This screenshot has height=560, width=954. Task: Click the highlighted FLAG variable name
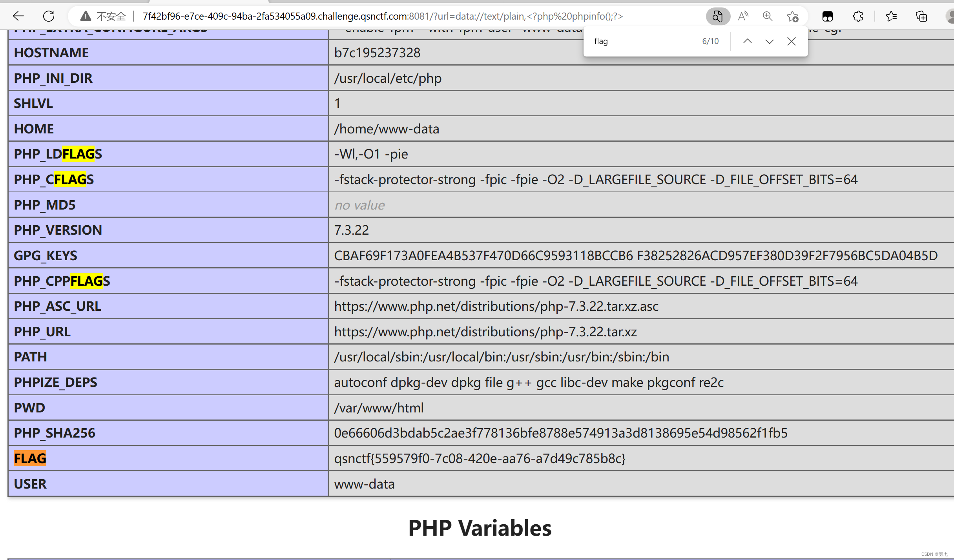click(x=30, y=458)
